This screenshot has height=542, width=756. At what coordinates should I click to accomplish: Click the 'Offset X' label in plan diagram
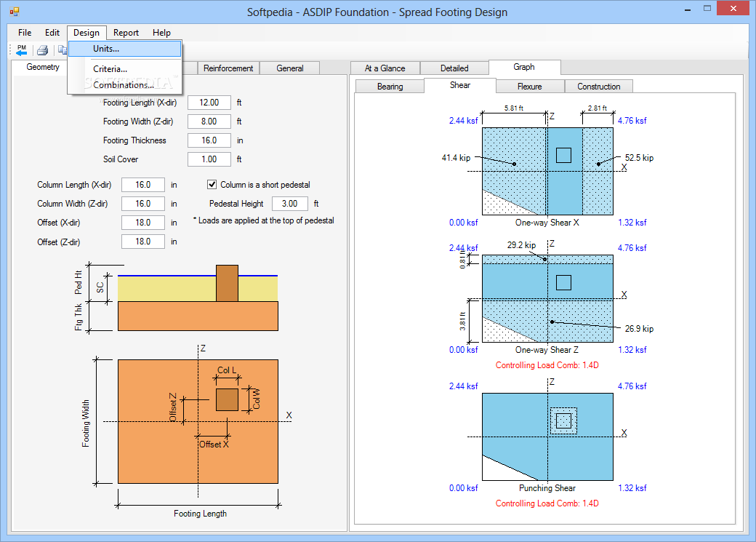point(214,445)
